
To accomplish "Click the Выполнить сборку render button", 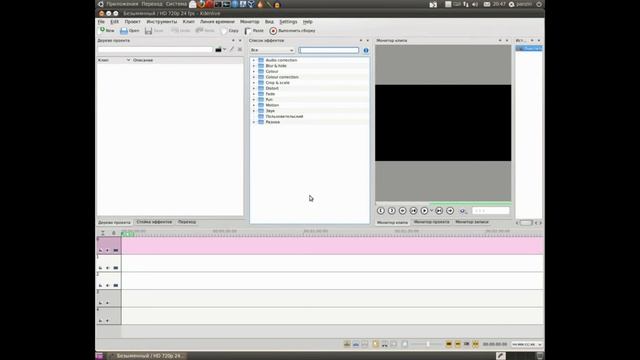I will [x=292, y=31].
